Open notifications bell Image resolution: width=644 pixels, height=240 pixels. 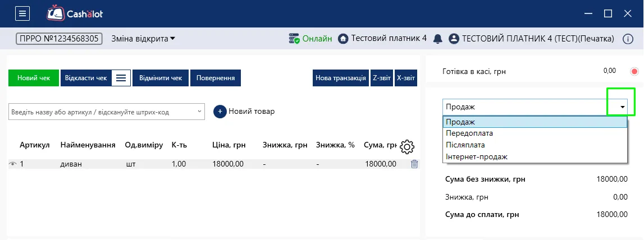(x=438, y=39)
